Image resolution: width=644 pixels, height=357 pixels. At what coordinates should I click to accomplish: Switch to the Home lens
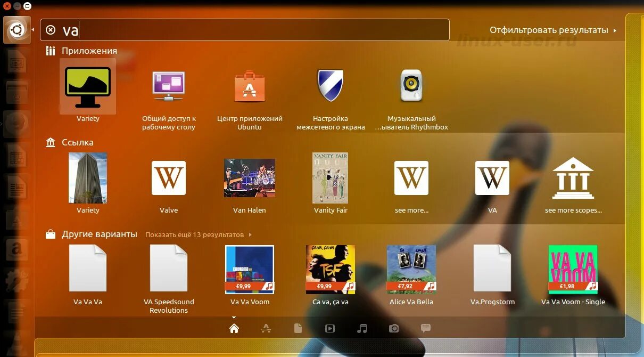coord(234,328)
